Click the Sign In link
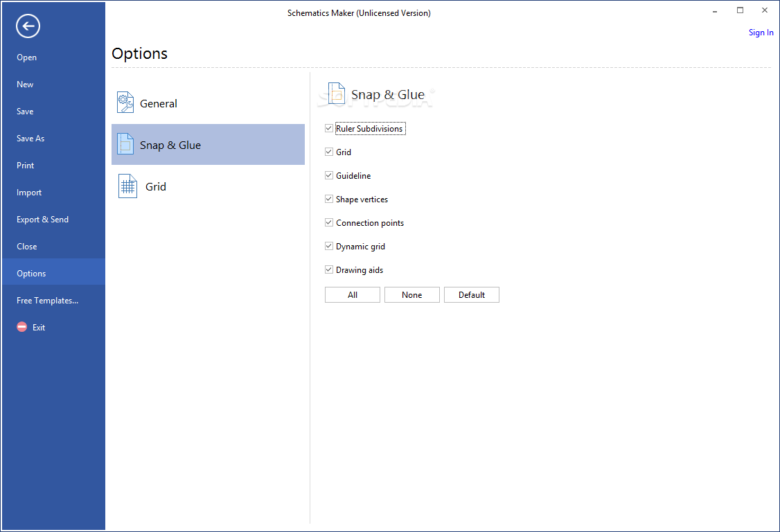 tap(761, 33)
